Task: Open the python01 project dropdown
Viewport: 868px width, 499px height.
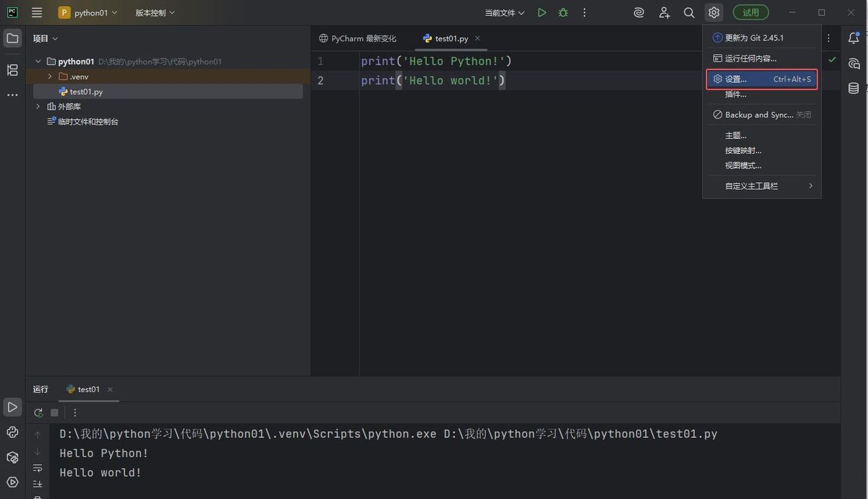Action: [88, 12]
